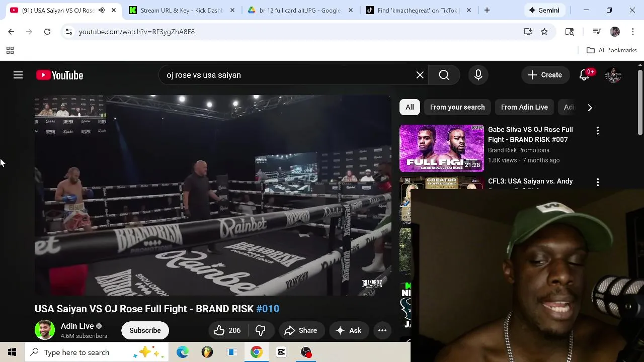Open the Gemini button in Chrome

tap(544, 10)
